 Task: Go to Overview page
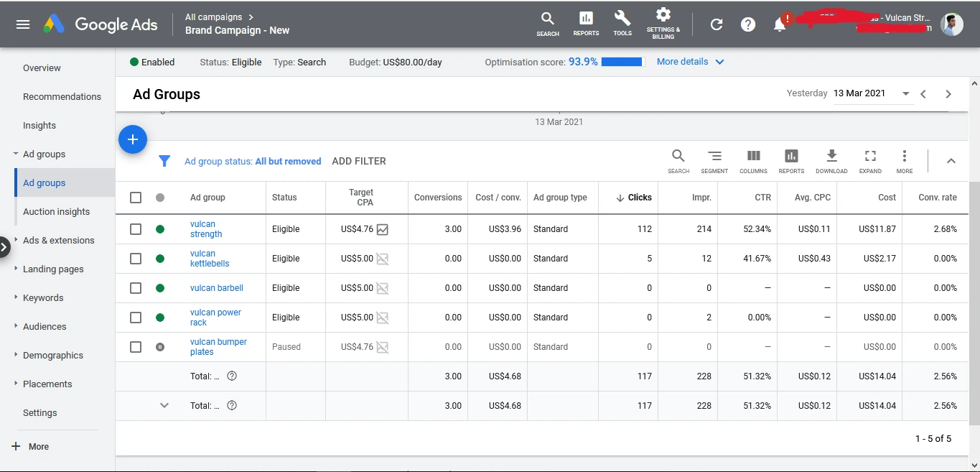(42, 68)
